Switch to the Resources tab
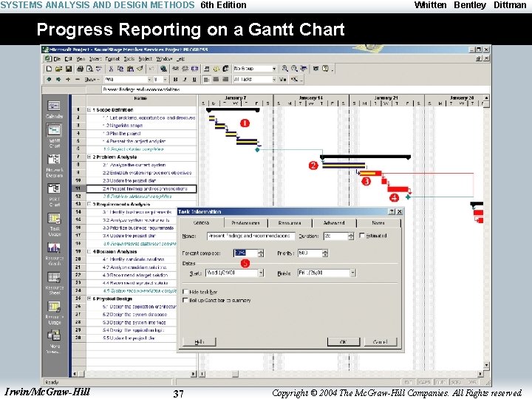The width and height of the screenshot is (532, 399). [290, 223]
